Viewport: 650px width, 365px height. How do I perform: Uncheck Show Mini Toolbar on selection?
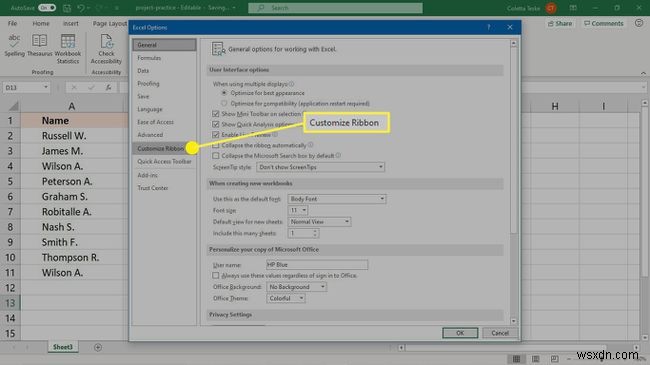tap(216, 114)
